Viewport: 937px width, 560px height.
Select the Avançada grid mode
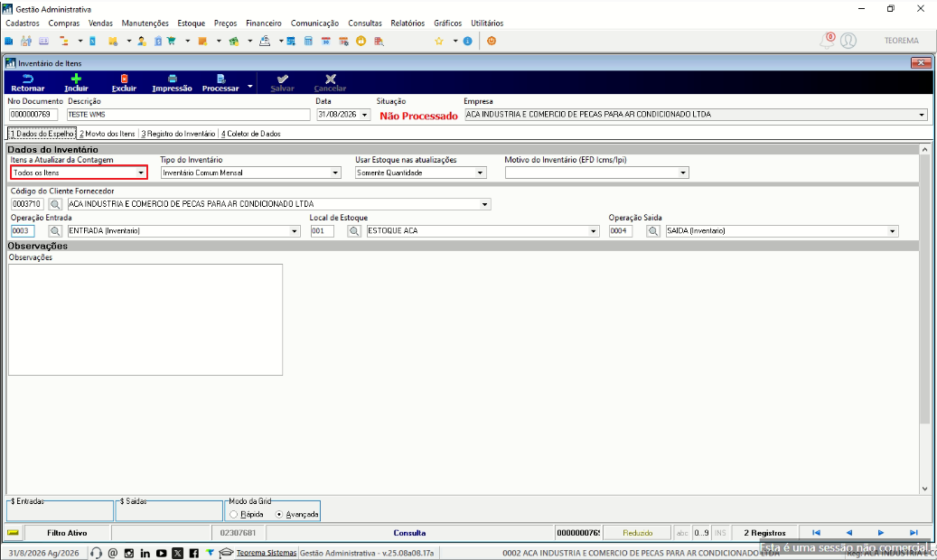[x=279, y=515]
